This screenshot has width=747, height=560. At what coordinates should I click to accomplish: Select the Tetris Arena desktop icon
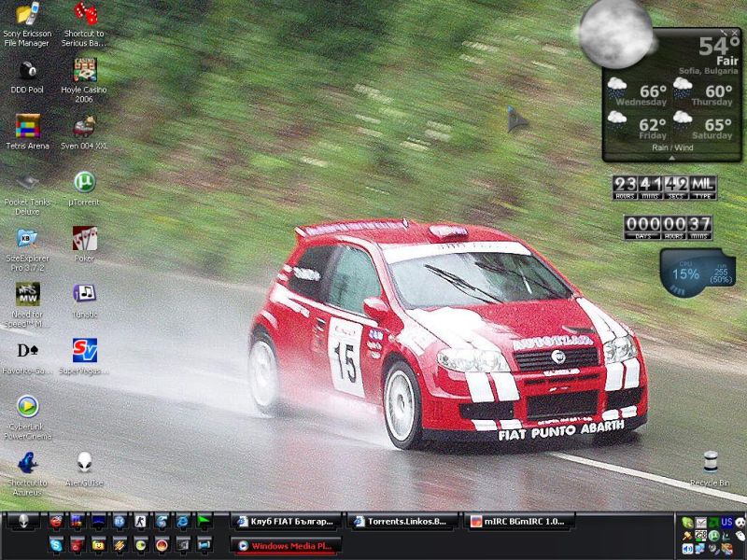(27, 132)
